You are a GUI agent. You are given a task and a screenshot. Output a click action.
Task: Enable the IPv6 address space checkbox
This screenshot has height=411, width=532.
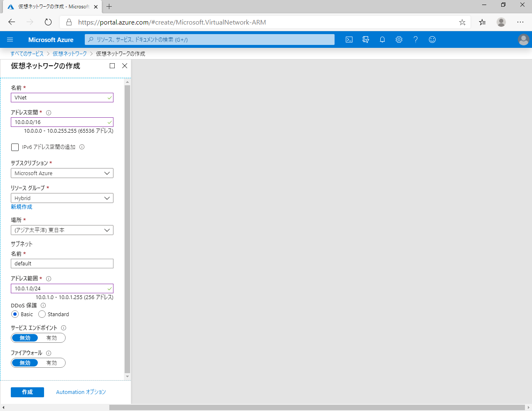(15, 147)
